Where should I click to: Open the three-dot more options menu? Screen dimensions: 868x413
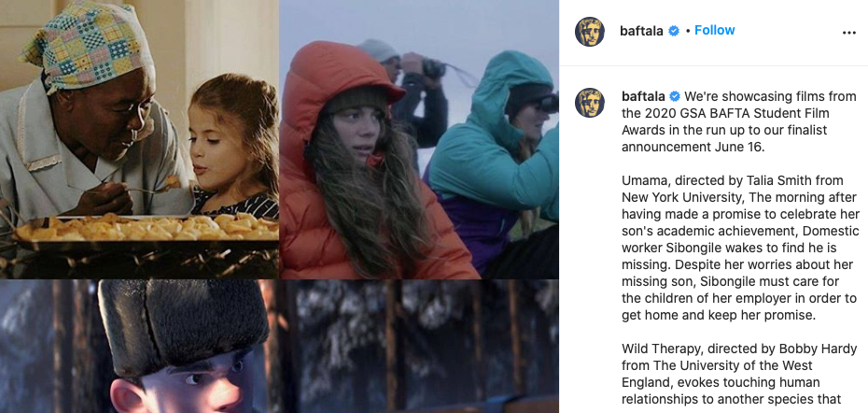(x=848, y=33)
